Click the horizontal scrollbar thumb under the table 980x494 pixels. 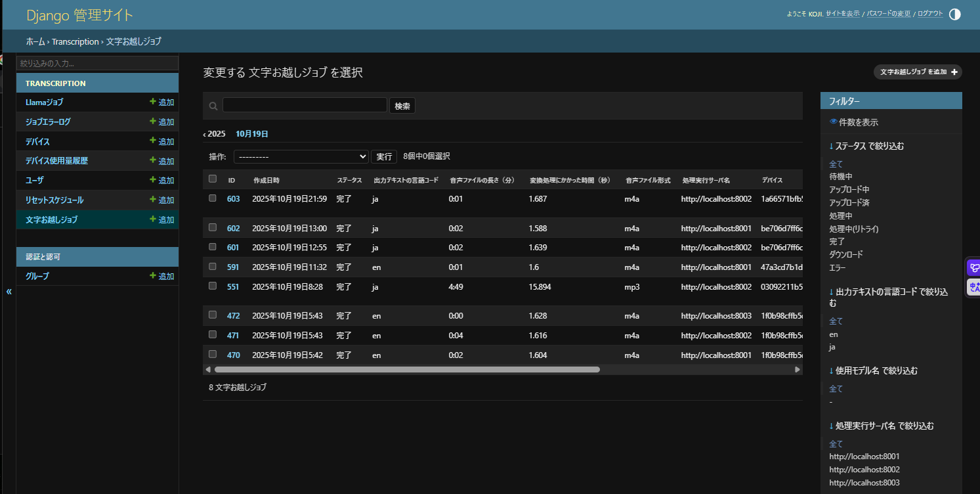[407, 370]
